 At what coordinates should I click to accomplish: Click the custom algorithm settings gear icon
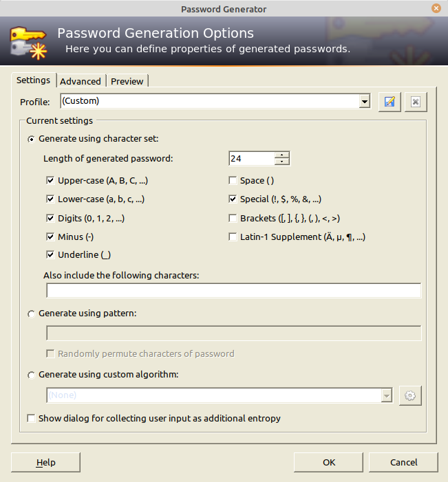(410, 395)
